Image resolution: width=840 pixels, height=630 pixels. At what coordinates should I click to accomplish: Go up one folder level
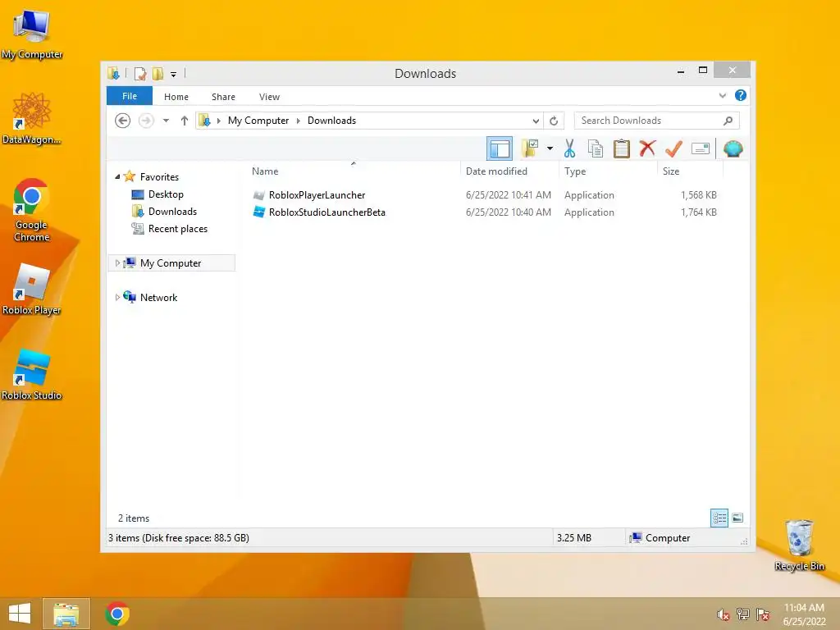185,121
